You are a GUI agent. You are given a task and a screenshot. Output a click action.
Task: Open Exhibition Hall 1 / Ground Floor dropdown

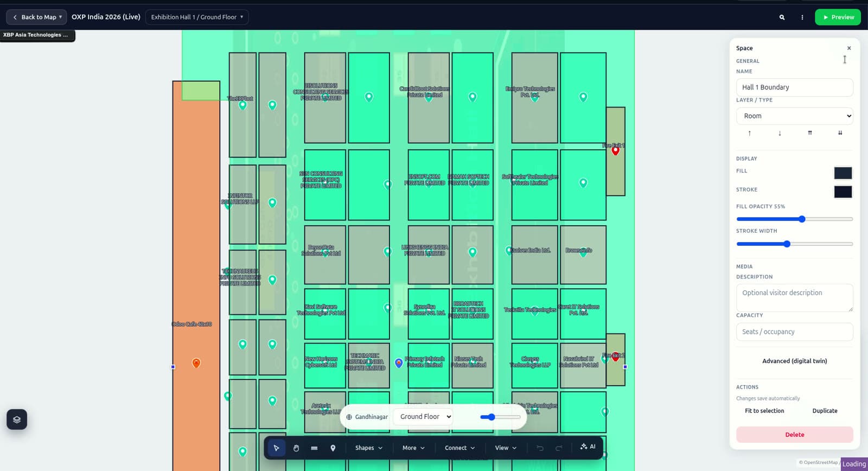(197, 17)
